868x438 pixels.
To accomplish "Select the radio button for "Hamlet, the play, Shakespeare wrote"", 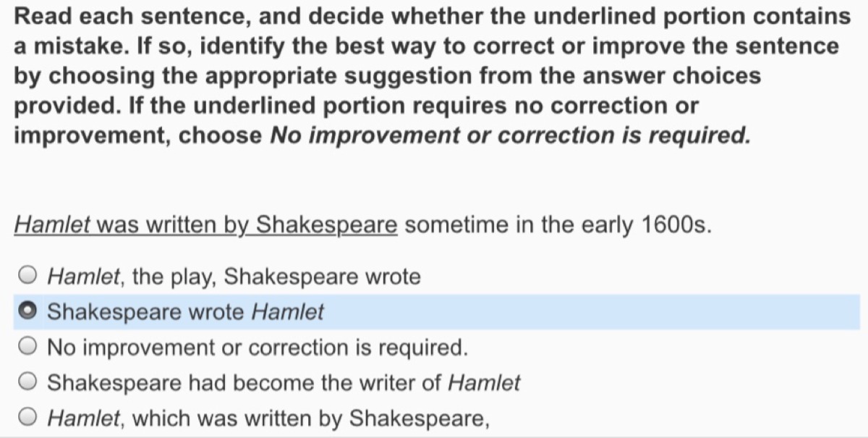I will coord(27,276).
